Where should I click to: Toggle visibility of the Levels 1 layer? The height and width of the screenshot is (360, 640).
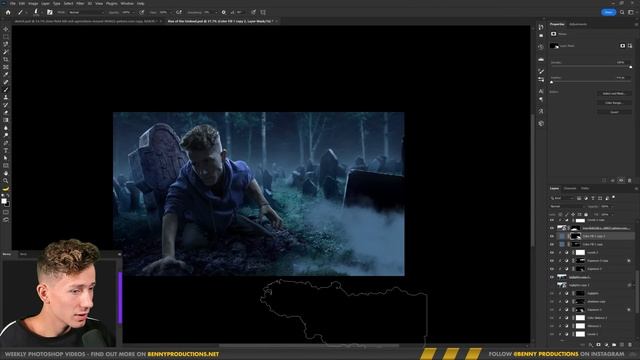tap(552, 334)
